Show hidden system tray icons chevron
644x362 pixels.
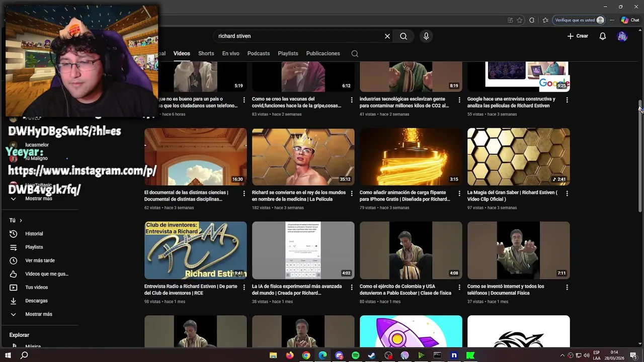[x=562, y=355]
